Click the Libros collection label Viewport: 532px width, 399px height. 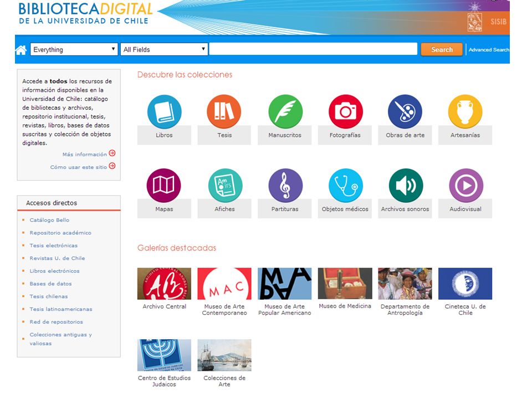pyautogui.click(x=164, y=135)
